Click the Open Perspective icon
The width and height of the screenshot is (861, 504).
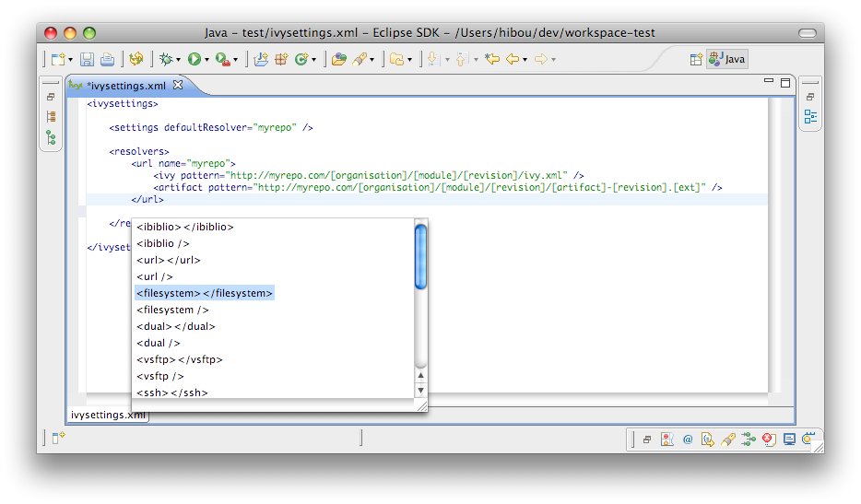(696, 59)
